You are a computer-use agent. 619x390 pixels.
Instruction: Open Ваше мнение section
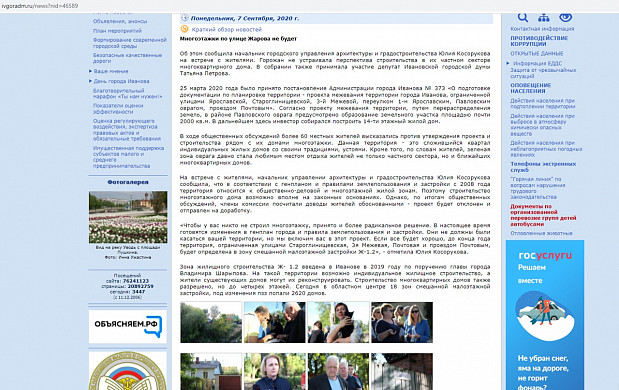pyautogui.click(x=111, y=71)
